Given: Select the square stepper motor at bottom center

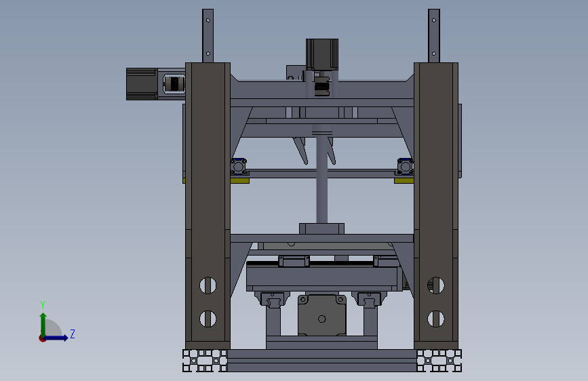Looking at the screenshot, I should [x=321, y=315].
